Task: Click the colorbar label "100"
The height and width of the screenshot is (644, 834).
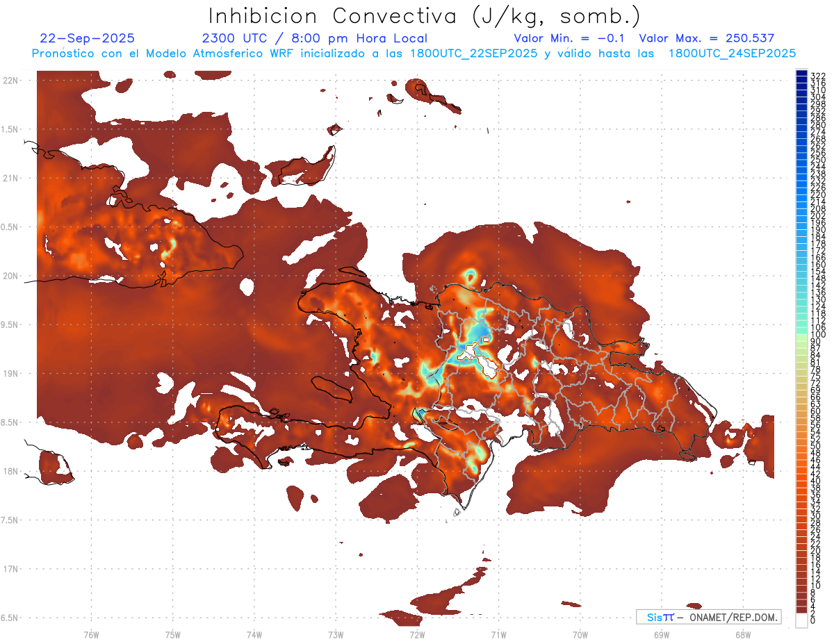Action: point(818,335)
